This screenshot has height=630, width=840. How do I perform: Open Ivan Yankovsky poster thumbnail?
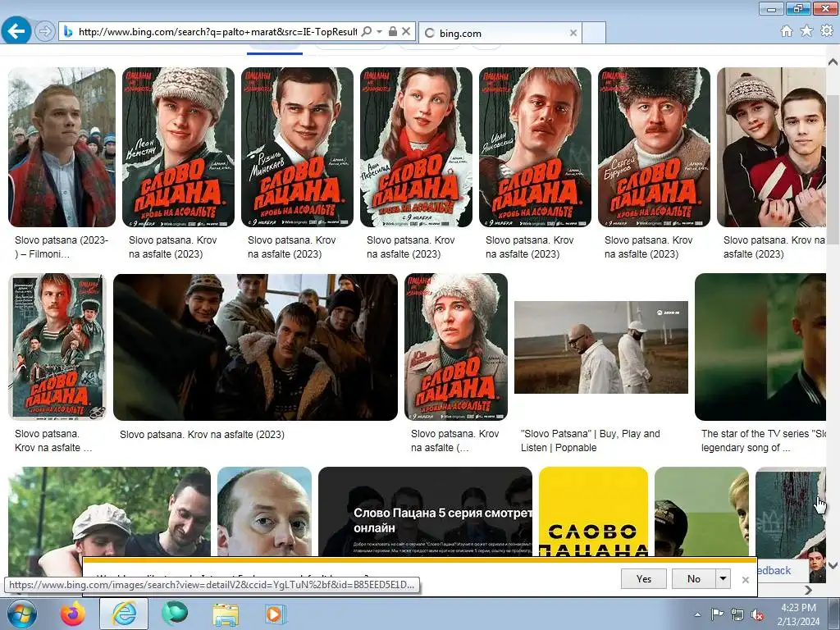535,148
